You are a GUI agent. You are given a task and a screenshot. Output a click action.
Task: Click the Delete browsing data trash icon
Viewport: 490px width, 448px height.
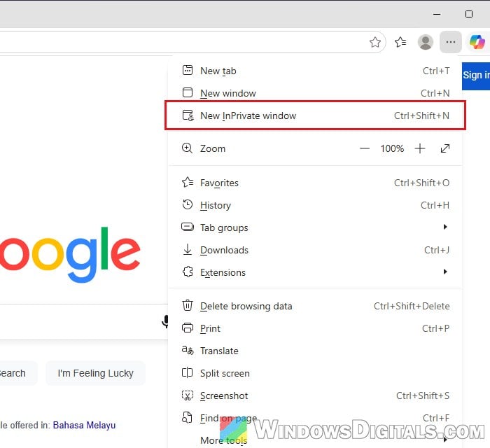(188, 305)
